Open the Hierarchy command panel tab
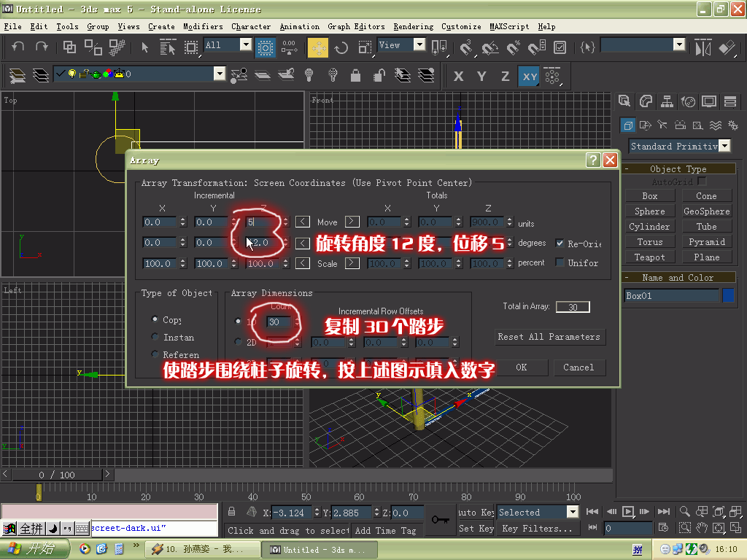747x560 pixels. click(x=667, y=101)
